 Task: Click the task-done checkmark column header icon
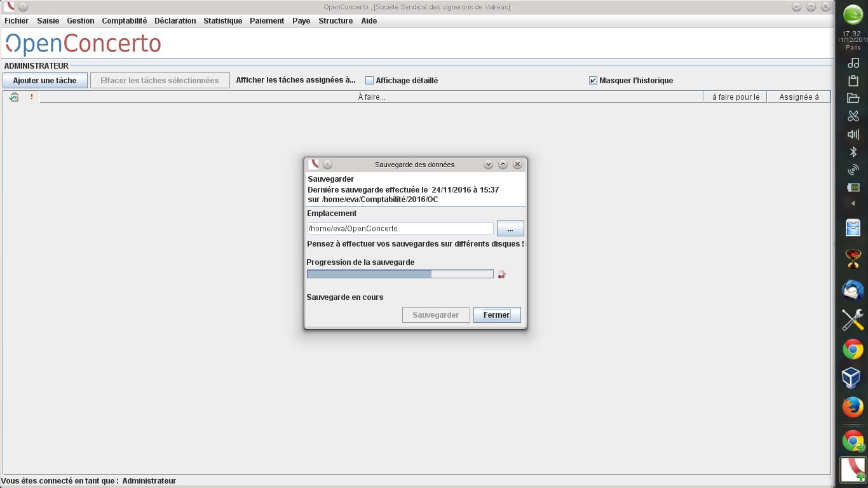(14, 97)
